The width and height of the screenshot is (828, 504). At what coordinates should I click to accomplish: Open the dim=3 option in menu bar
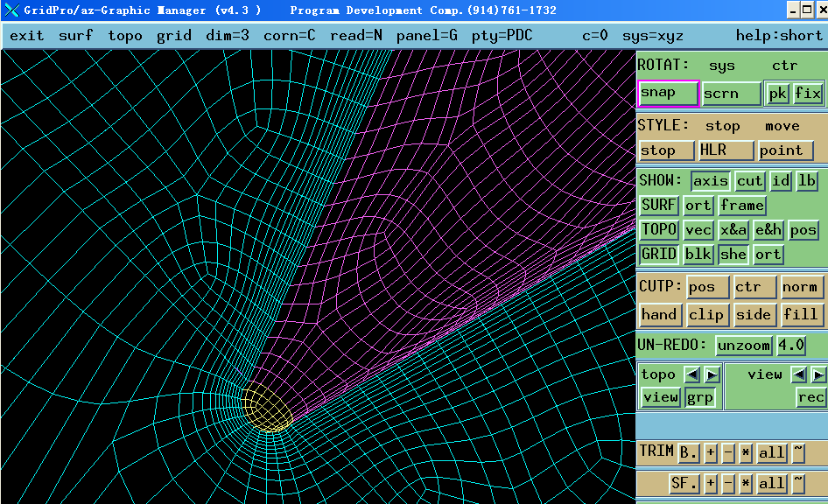[228, 36]
